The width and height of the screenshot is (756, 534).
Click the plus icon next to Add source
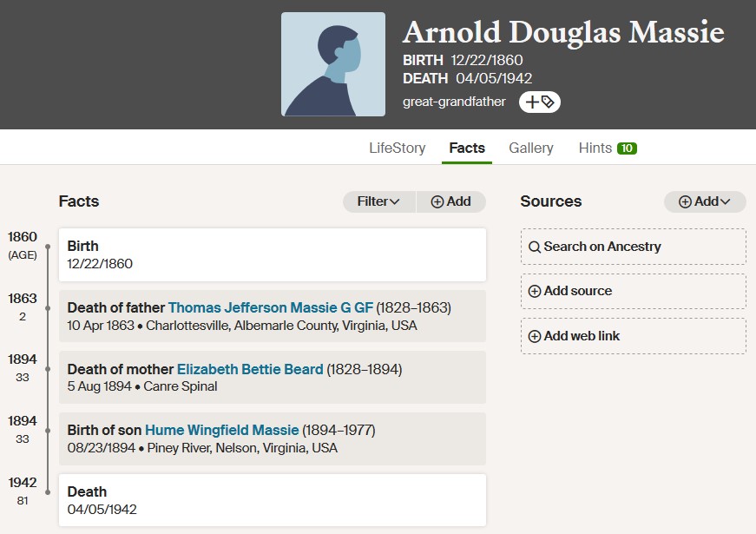(x=534, y=292)
